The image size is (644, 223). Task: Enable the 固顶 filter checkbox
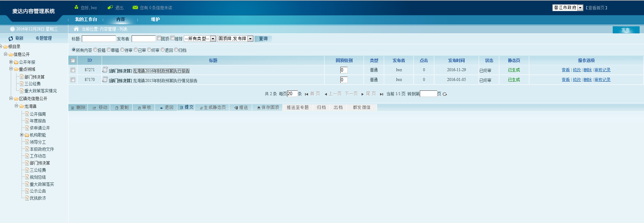(159, 38)
